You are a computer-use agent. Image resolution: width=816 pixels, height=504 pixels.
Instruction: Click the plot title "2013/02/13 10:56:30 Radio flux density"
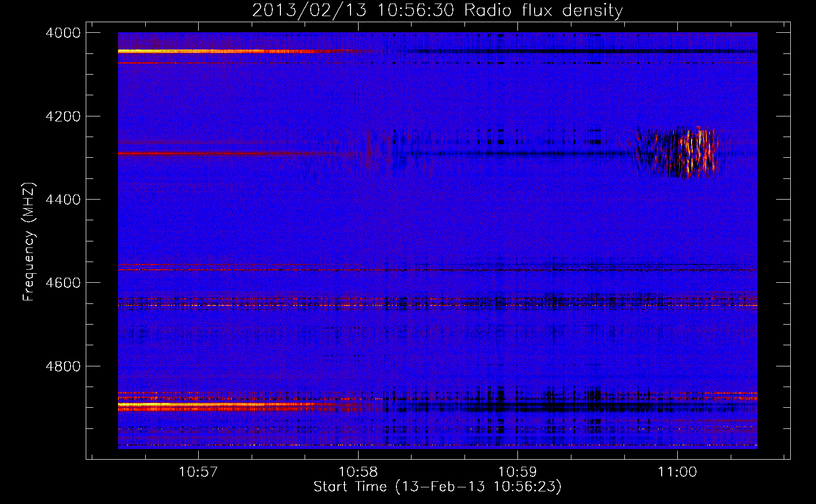click(437, 10)
